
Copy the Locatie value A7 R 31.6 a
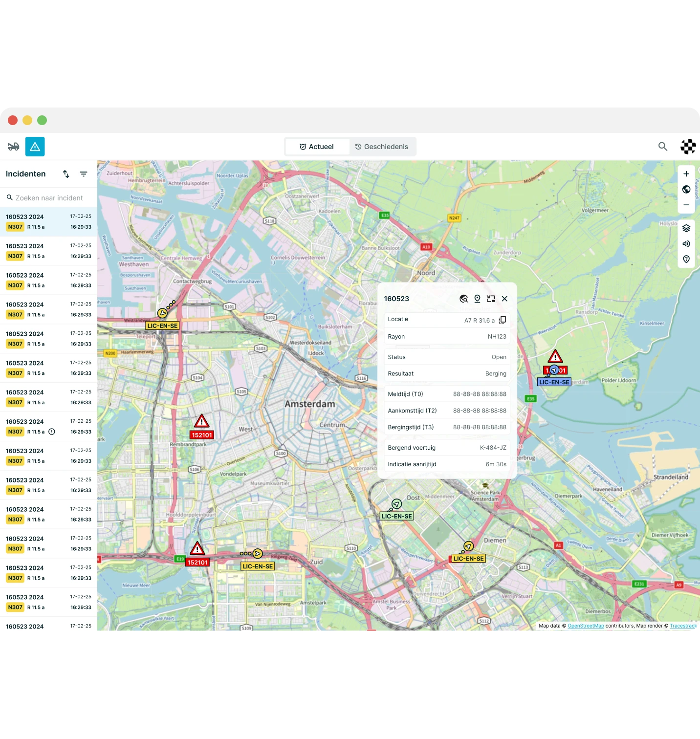point(503,320)
